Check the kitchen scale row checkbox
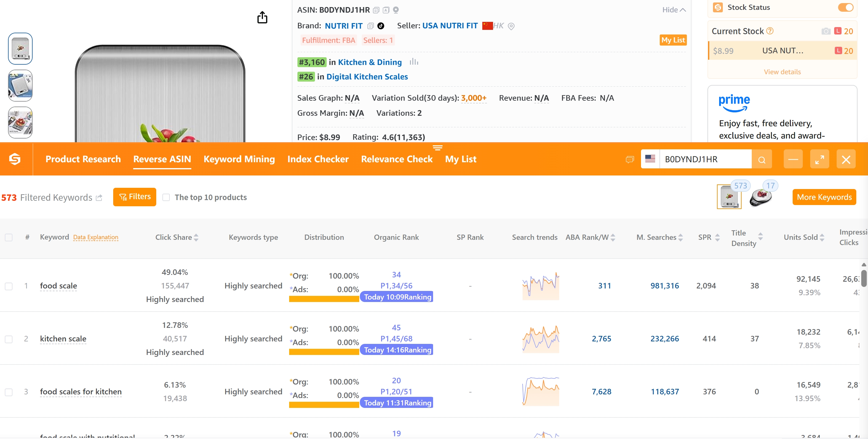The image size is (868, 439). (9, 339)
